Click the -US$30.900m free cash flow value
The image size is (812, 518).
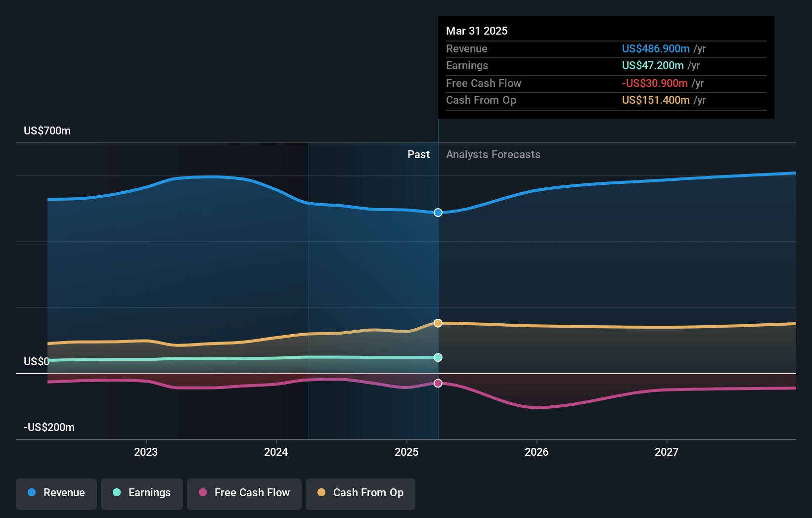(x=655, y=84)
